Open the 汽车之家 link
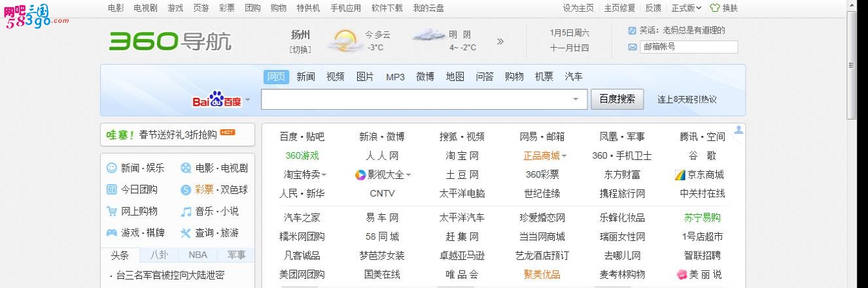The width and height of the screenshot is (868, 288). coord(302,217)
